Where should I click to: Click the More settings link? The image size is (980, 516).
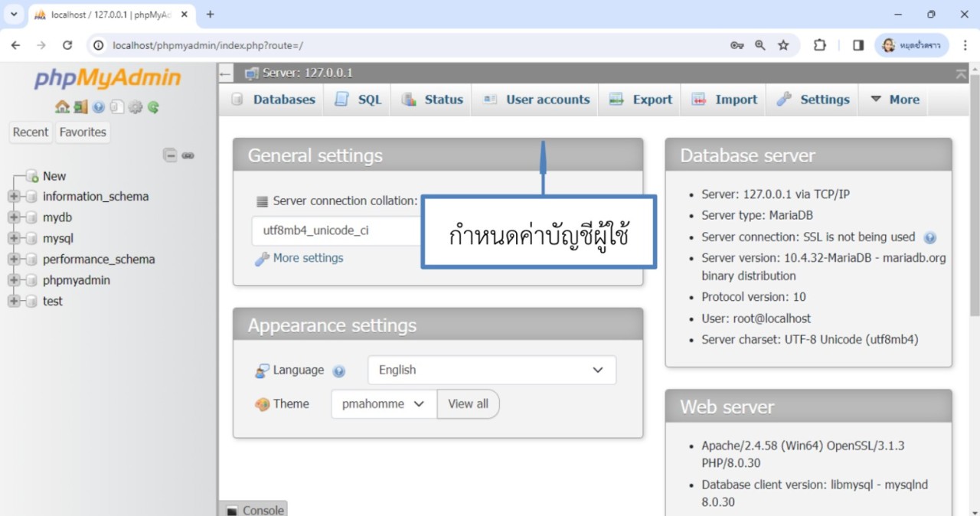(308, 258)
